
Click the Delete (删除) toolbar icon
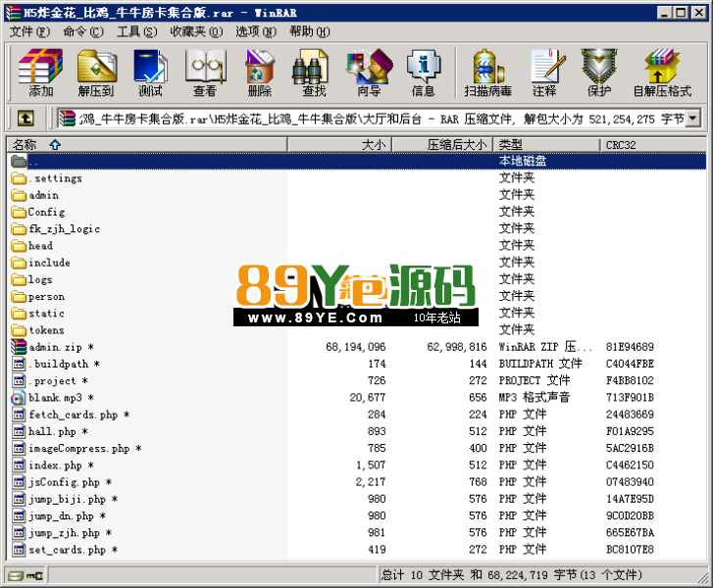click(260, 73)
